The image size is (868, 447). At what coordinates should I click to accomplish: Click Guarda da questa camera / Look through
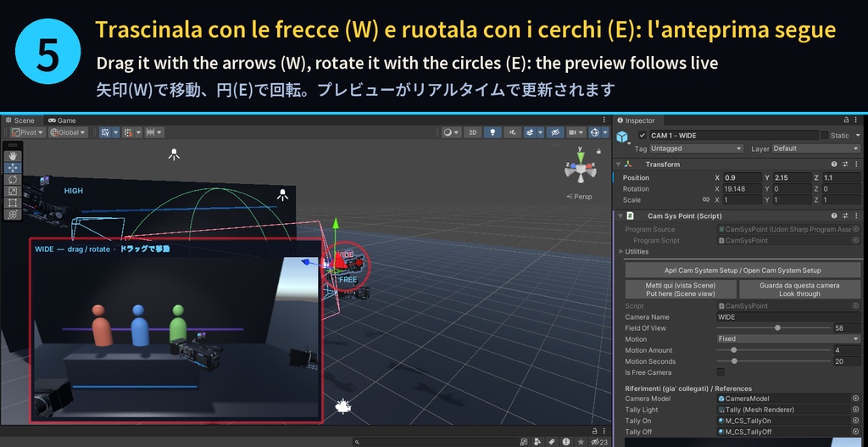pos(799,289)
